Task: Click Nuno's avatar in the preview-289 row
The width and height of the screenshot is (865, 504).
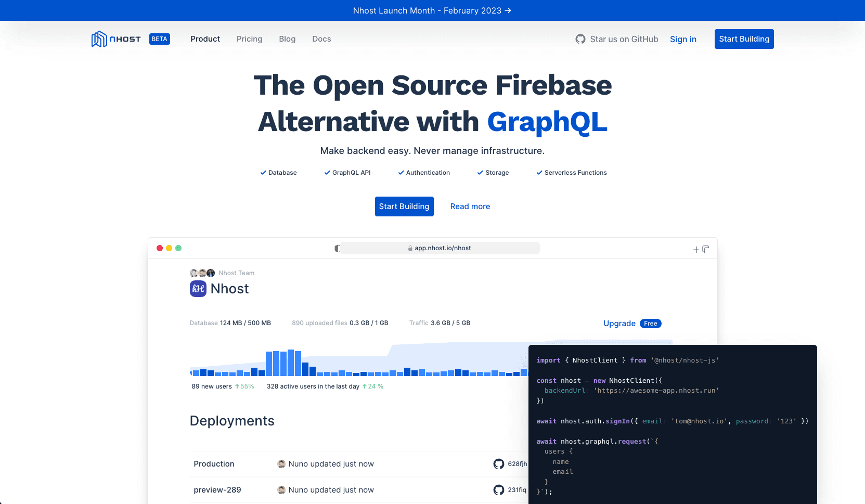Action: click(281, 490)
